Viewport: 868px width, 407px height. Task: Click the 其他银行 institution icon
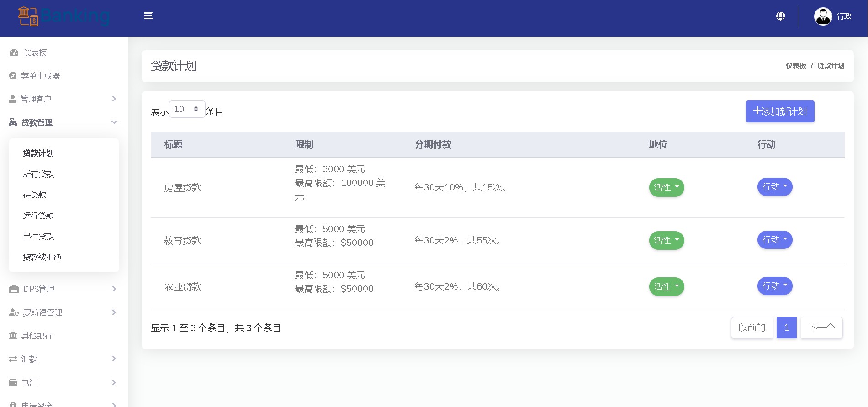click(13, 336)
